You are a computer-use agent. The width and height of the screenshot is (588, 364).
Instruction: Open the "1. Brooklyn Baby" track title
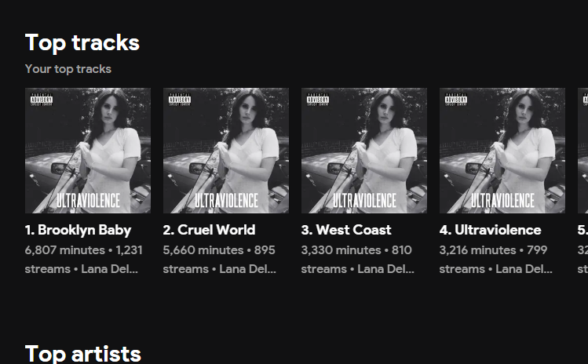click(78, 230)
